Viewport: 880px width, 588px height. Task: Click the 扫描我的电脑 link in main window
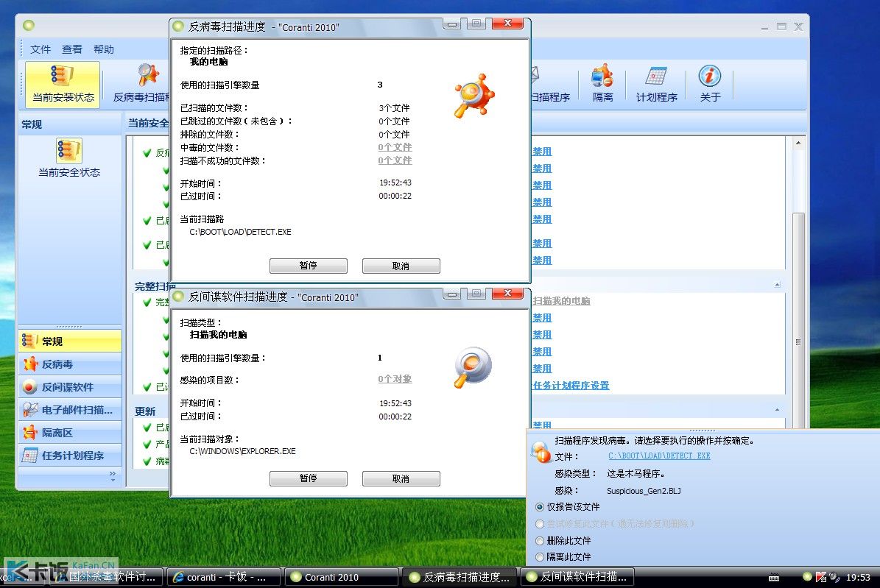click(x=561, y=301)
